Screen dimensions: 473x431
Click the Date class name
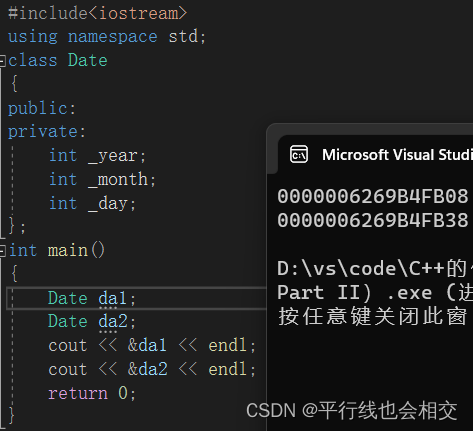tap(88, 61)
